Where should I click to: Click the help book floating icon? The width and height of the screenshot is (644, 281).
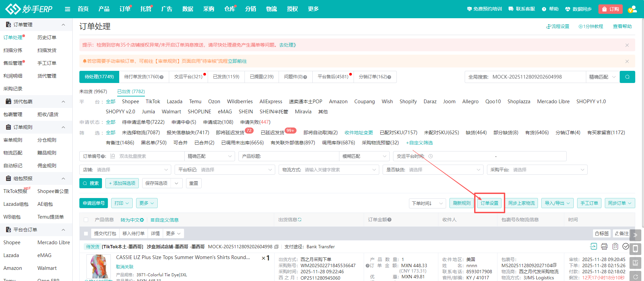(635, 263)
